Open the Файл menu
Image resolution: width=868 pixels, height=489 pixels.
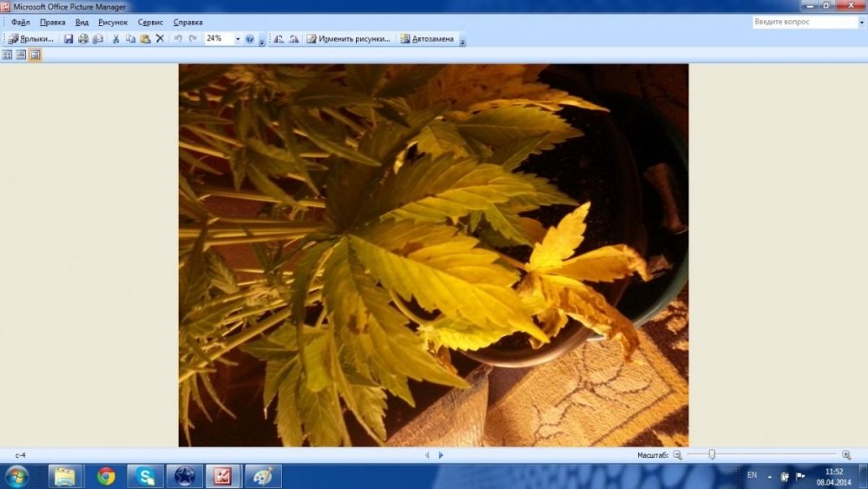tap(21, 23)
